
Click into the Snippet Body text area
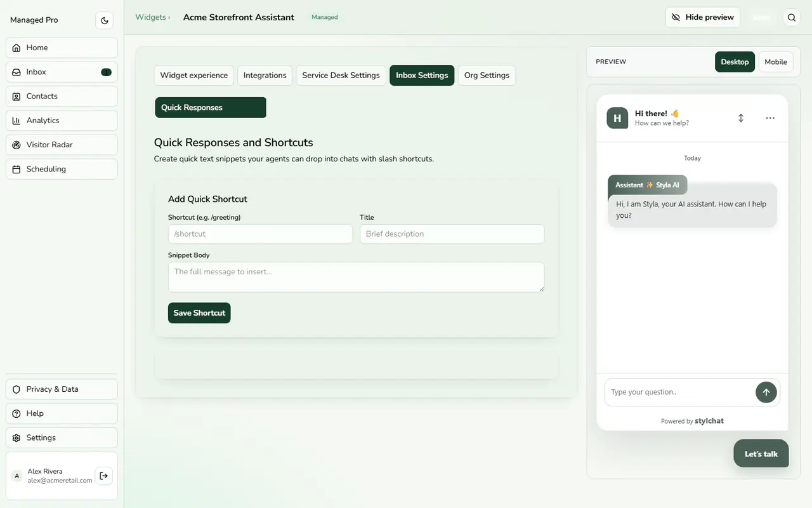tap(356, 277)
